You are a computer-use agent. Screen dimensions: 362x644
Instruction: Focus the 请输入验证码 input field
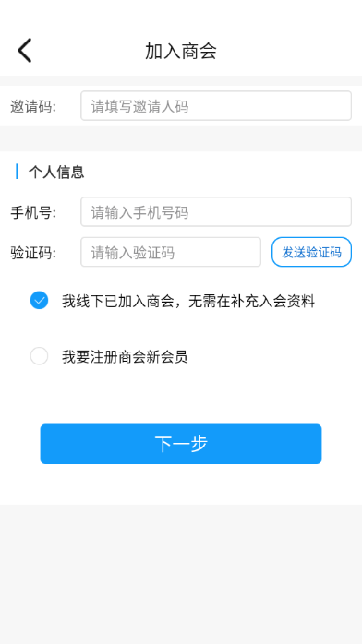tap(171, 252)
